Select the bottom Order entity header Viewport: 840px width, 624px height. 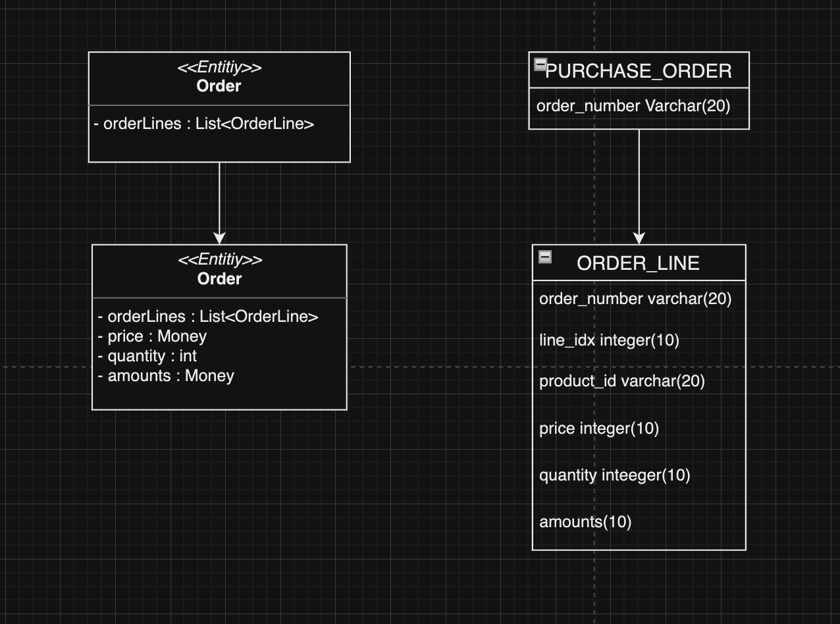click(x=219, y=271)
